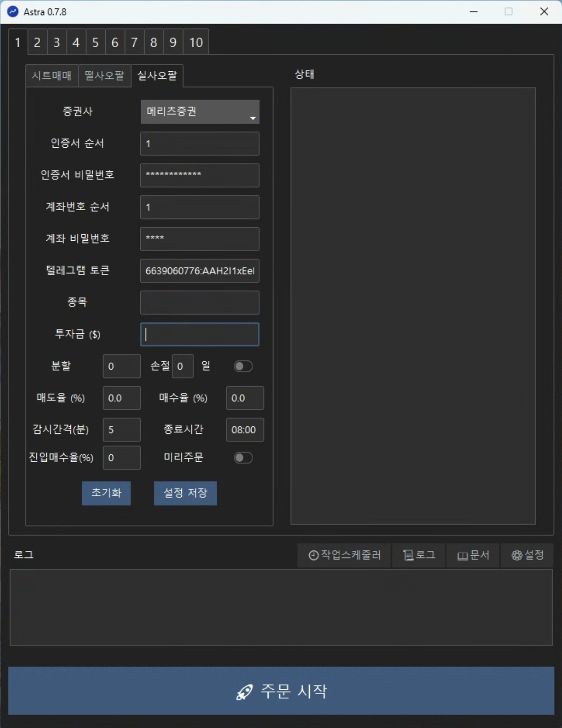Select slot tab 10
The height and width of the screenshot is (728, 562).
click(x=196, y=42)
